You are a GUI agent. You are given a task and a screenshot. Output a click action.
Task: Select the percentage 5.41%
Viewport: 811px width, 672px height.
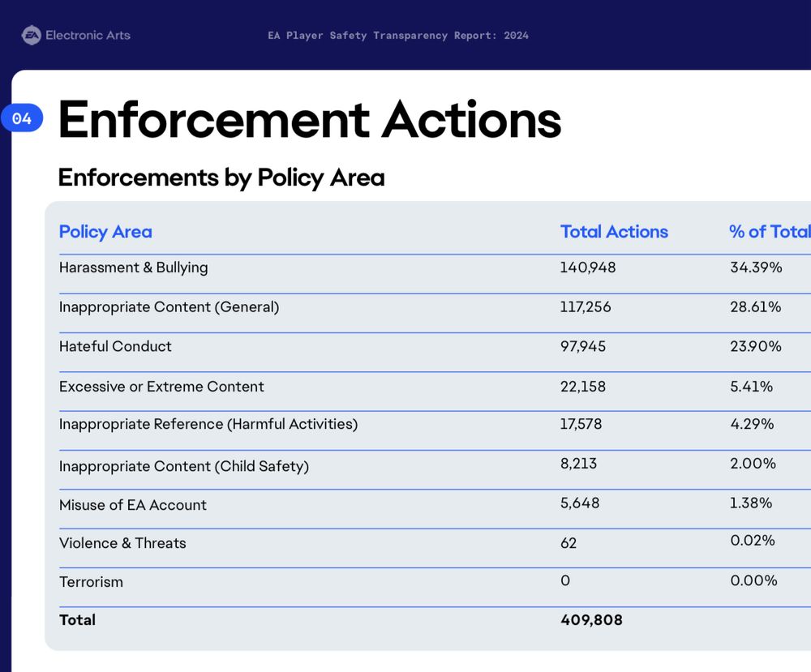(751, 387)
